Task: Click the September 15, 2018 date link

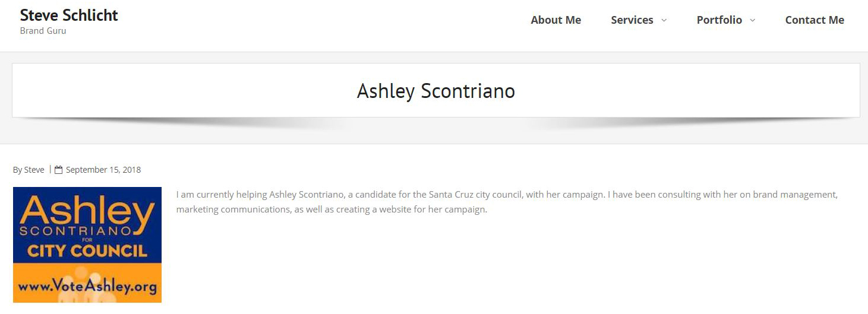Action: pos(103,170)
